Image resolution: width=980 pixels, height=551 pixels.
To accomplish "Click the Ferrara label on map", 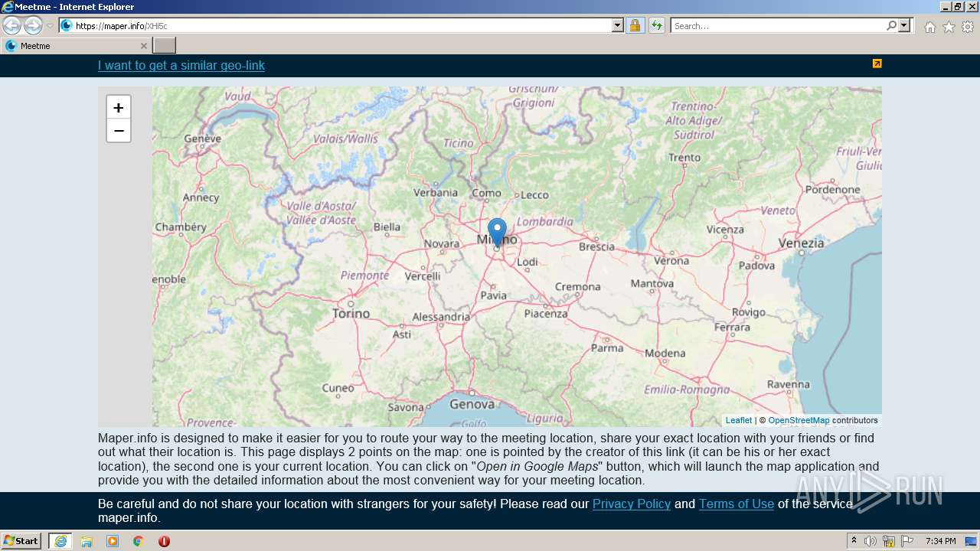I will tap(732, 327).
